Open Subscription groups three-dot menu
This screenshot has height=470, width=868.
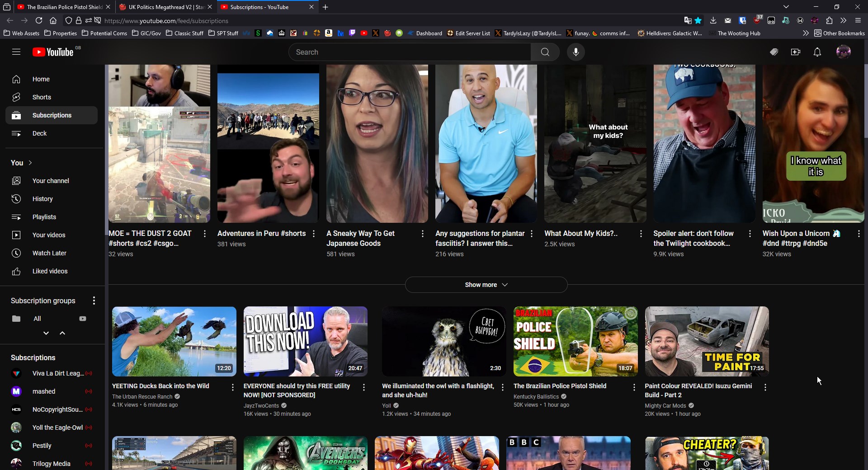pos(94,301)
